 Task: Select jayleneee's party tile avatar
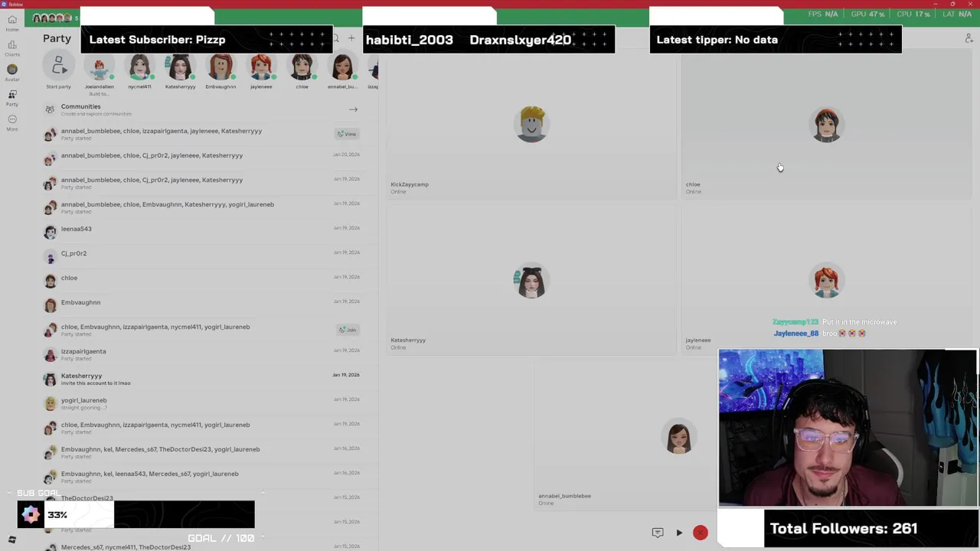pos(826,281)
